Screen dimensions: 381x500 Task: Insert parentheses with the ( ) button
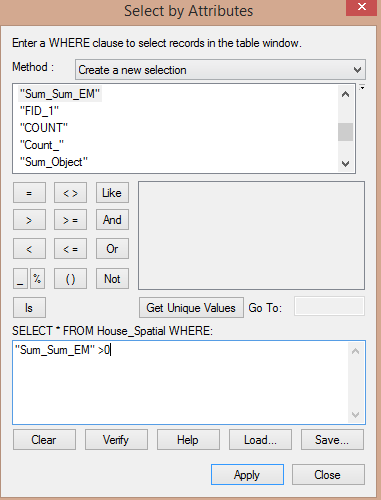pyautogui.click(x=70, y=279)
